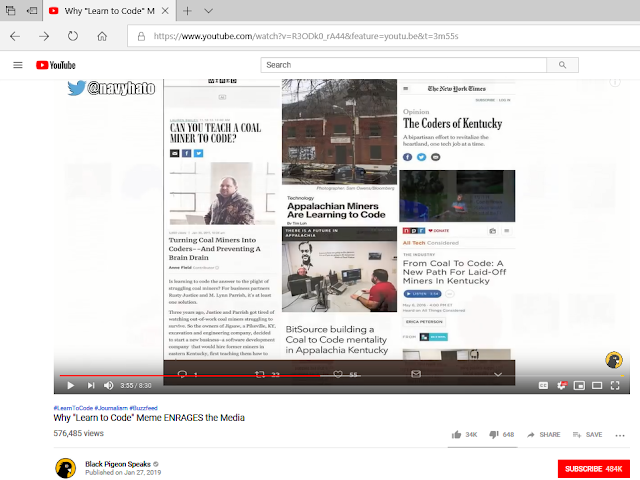Switch to miniplayer mode
This screenshot has height=480, width=640.
(579, 385)
